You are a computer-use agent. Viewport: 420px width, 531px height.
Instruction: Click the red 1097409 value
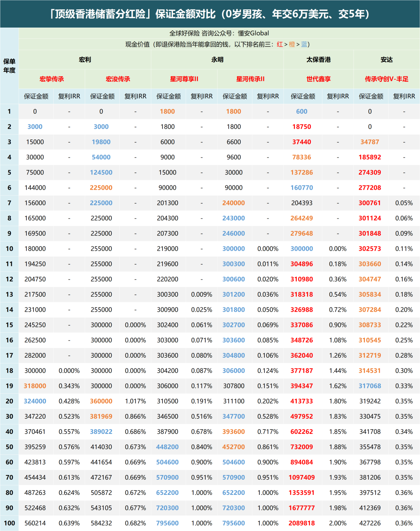[x=302, y=477]
